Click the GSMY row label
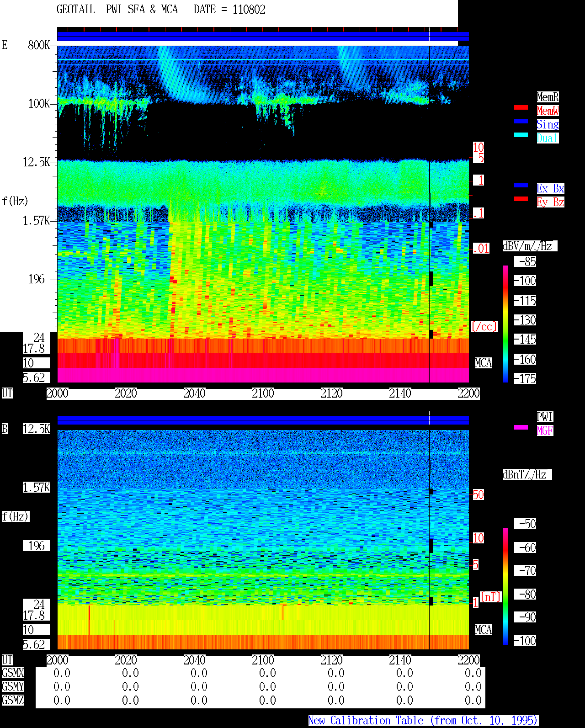This screenshot has height=728, width=585. (x=13, y=686)
